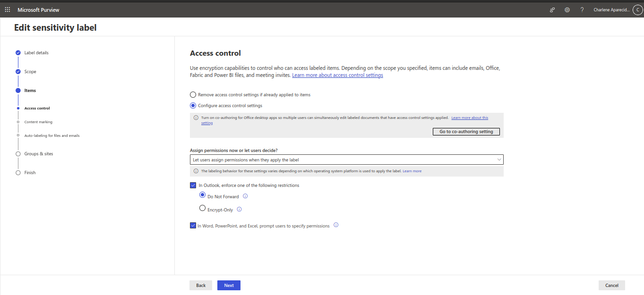Click the Microsoft Purview title

(39, 9)
